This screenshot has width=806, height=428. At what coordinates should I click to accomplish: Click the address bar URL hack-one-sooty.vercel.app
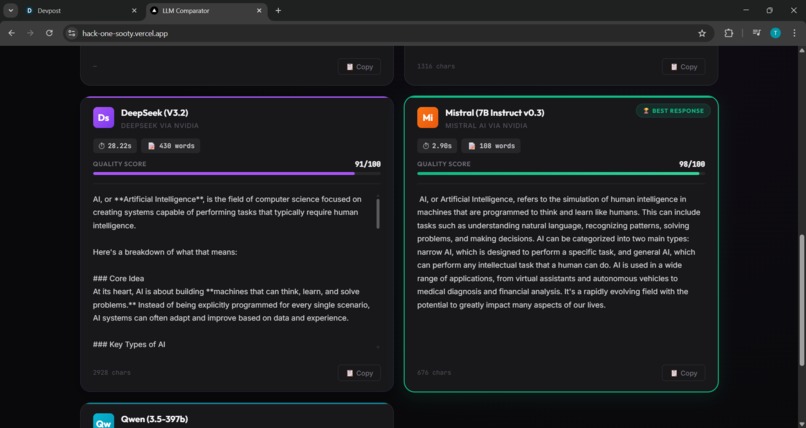(x=125, y=33)
